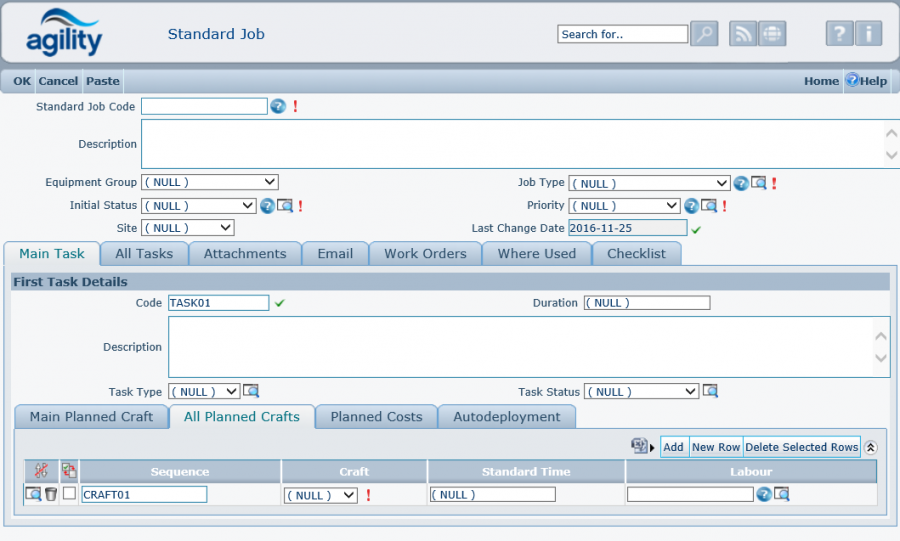900x541 pixels.
Task: Click the information 'i' header icon
Action: tap(868, 34)
